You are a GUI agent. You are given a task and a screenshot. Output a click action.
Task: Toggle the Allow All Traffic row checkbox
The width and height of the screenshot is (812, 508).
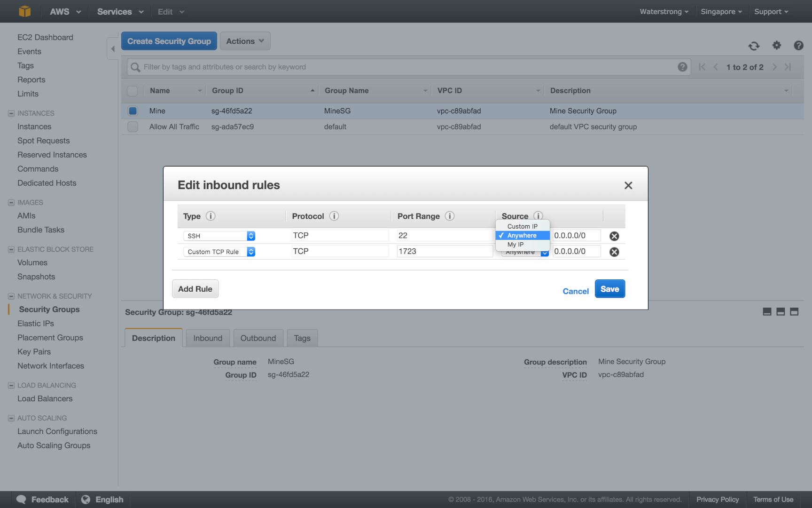(133, 127)
